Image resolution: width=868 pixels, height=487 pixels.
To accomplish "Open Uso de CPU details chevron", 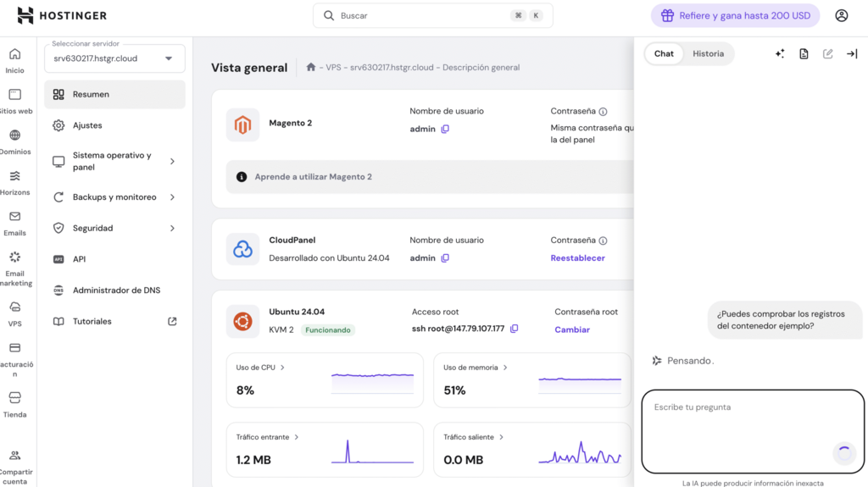I will tap(282, 368).
